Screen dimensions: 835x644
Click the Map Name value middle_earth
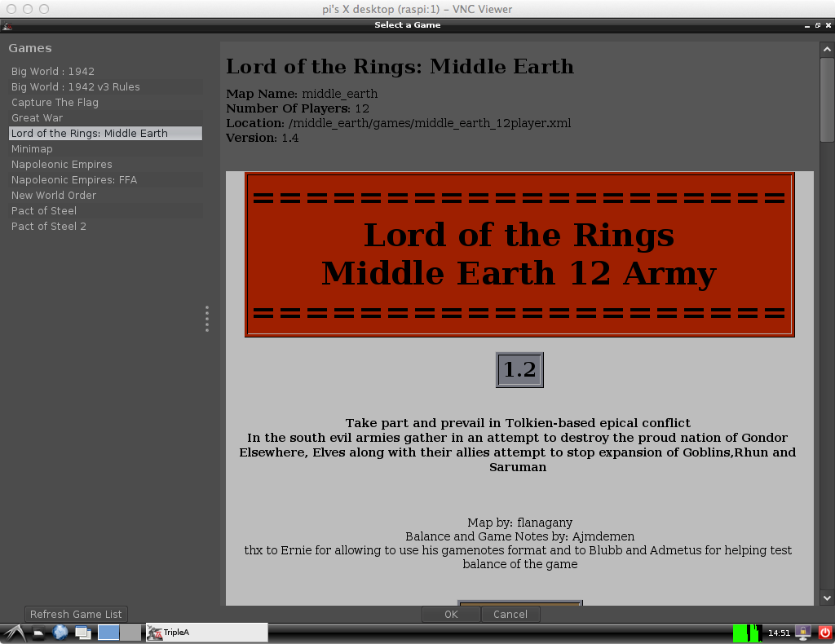pyautogui.click(x=340, y=94)
